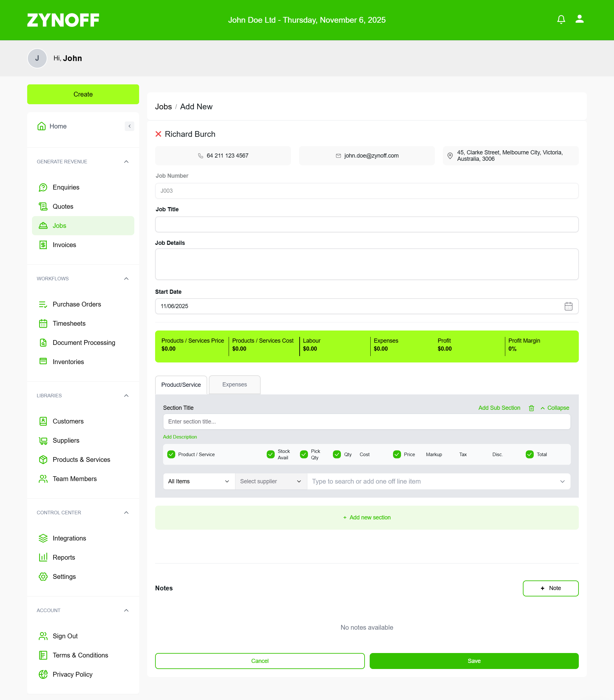Disable the Total column checkbox
The width and height of the screenshot is (614, 700).
(530, 455)
